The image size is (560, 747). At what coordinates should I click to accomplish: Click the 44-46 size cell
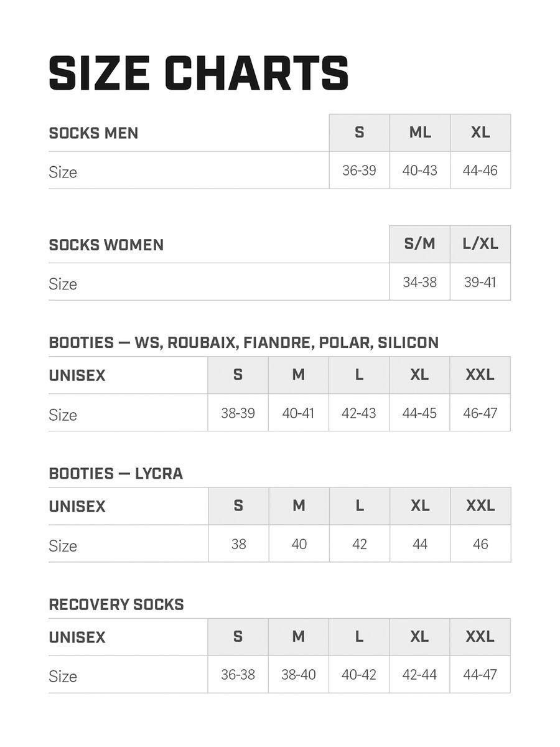480,171
